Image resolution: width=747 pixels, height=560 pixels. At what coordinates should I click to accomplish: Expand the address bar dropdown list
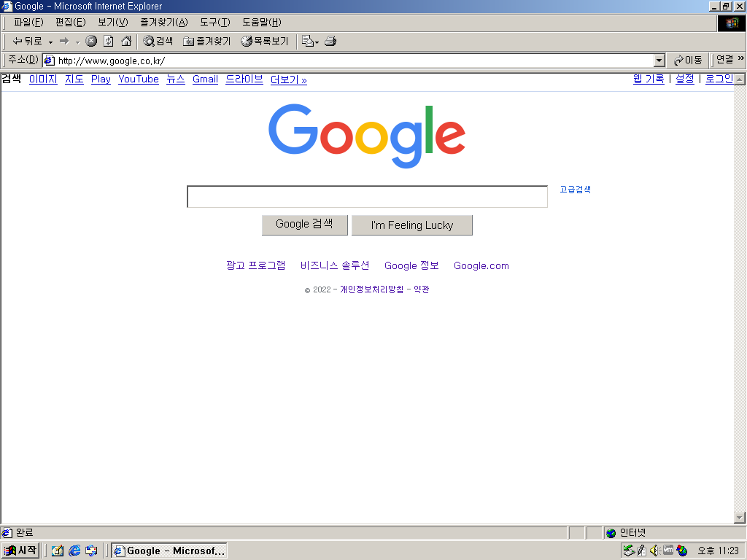tap(659, 61)
